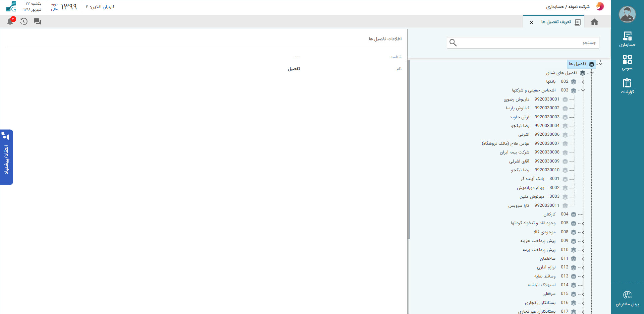Focus the جستجو search field

click(x=523, y=43)
